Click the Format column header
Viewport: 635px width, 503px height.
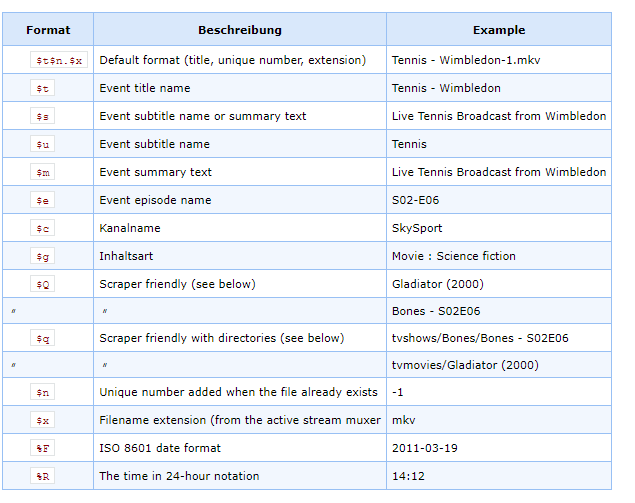click(x=48, y=30)
